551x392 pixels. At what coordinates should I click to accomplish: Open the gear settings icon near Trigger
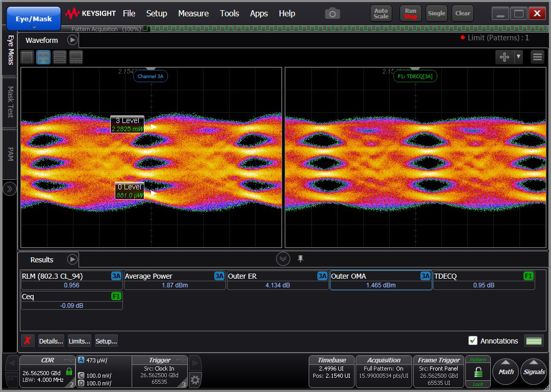tap(195, 379)
